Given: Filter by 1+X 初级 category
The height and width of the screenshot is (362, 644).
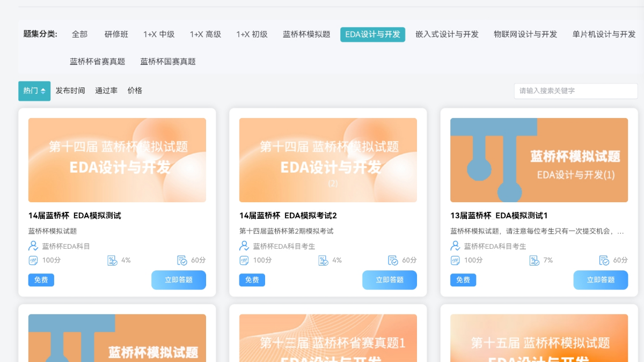Looking at the screenshot, I should 252,34.
